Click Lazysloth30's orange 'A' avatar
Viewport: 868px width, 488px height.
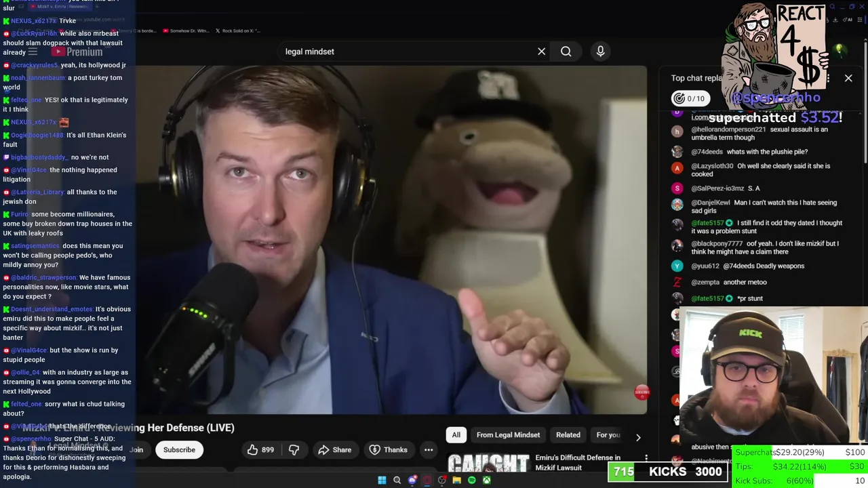(677, 168)
